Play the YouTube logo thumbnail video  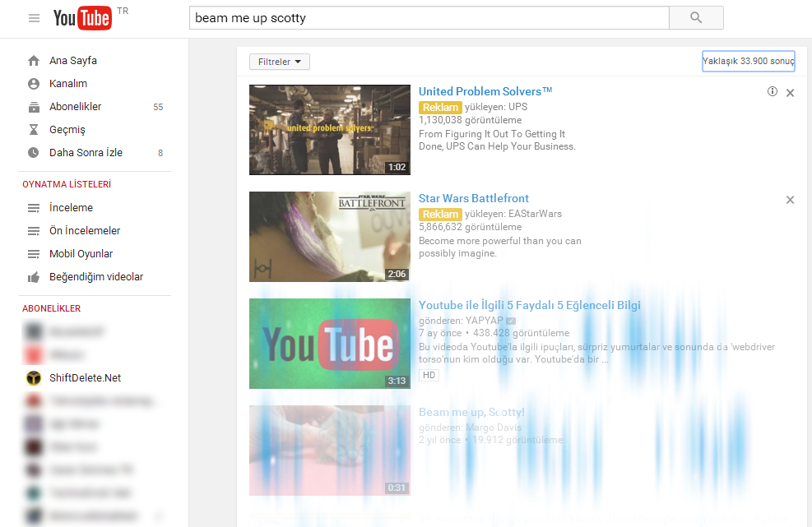coord(329,344)
